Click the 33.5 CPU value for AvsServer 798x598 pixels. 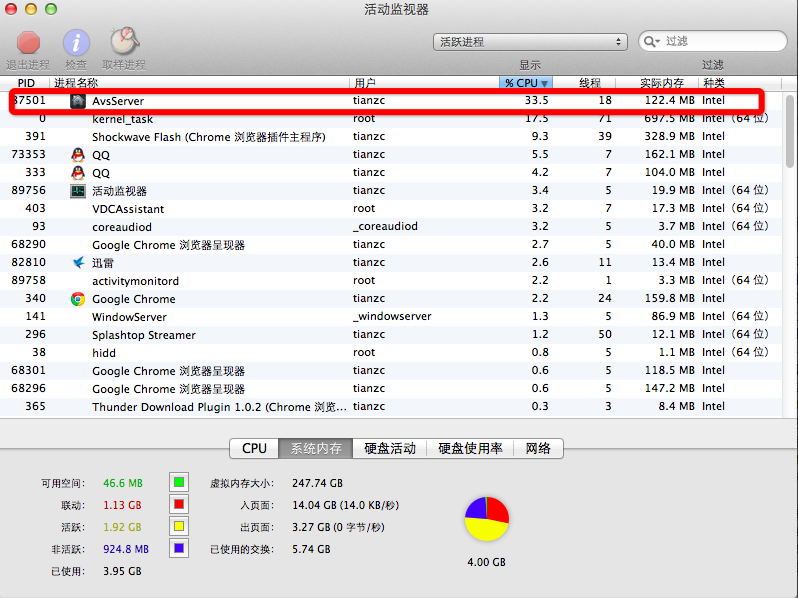coord(536,100)
